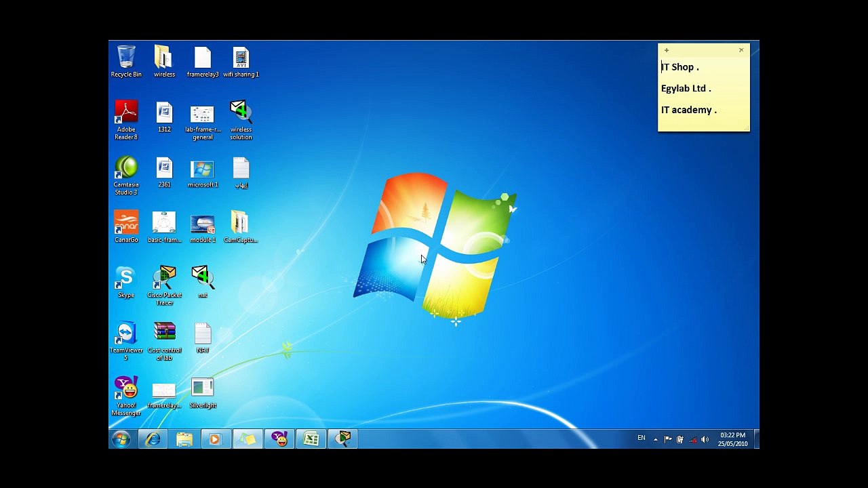This screenshot has width=868, height=488.
Task: Click the Cost control of lab archive
Action: click(164, 341)
